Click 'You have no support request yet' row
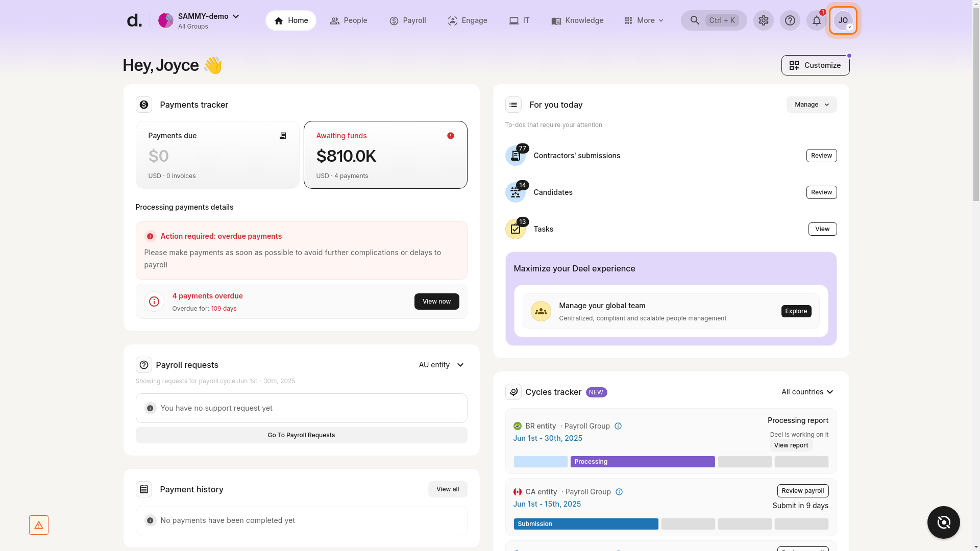 pyautogui.click(x=301, y=408)
